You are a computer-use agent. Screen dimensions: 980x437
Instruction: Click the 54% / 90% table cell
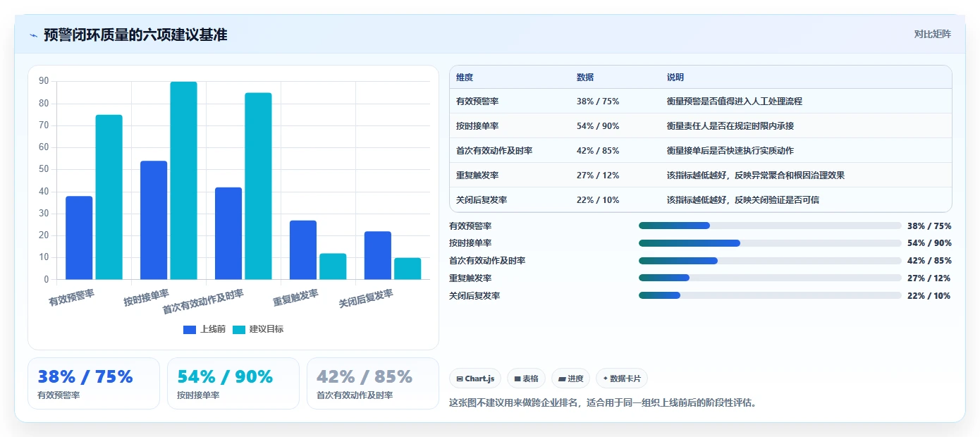(598, 125)
